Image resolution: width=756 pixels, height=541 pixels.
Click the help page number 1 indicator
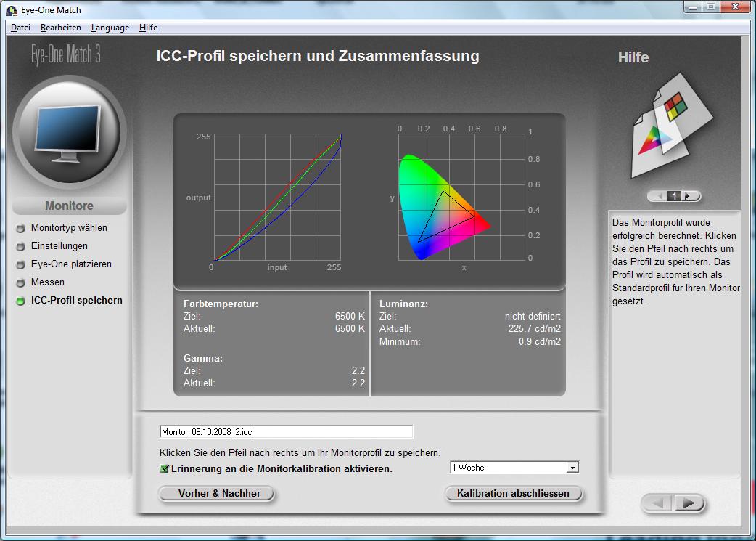(675, 196)
